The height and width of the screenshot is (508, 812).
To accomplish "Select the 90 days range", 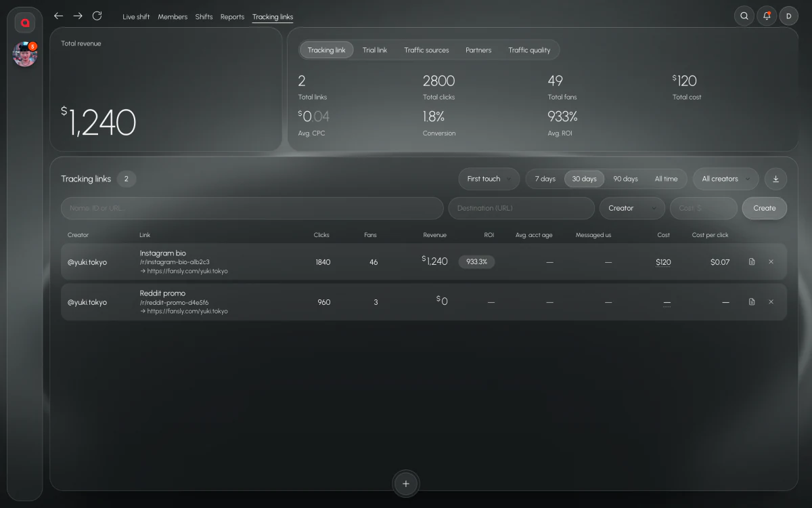I will (x=625, y=179).
